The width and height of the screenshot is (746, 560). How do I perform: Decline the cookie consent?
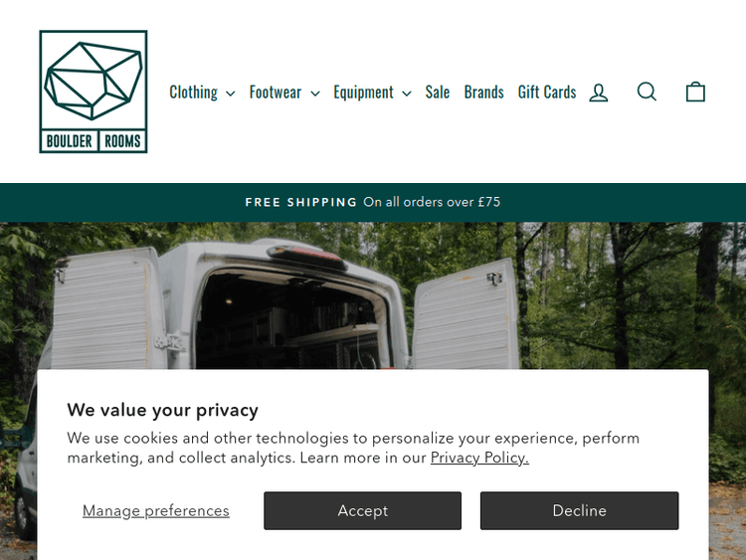[x=580, y=510]
